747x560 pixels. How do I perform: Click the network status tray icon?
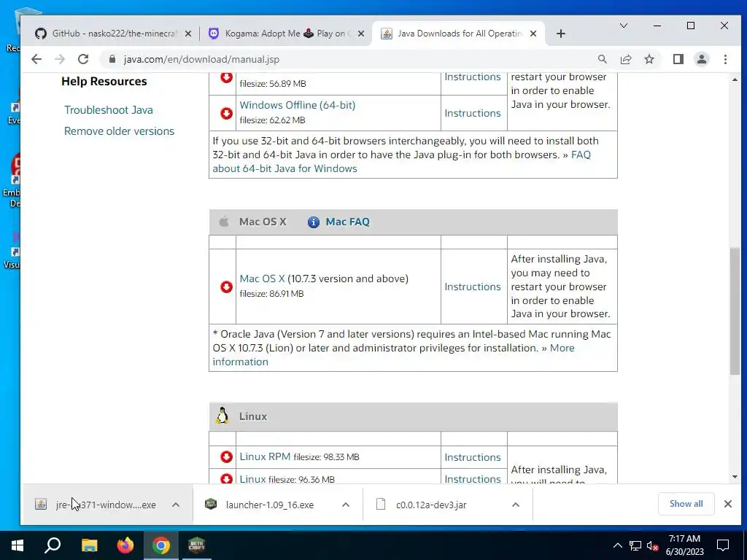coord(635,545)
